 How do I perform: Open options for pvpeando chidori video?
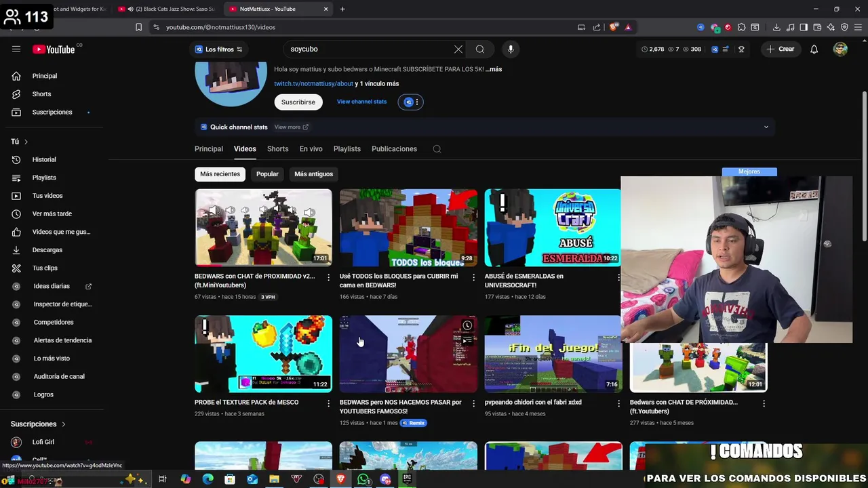[x=618, y=403]
